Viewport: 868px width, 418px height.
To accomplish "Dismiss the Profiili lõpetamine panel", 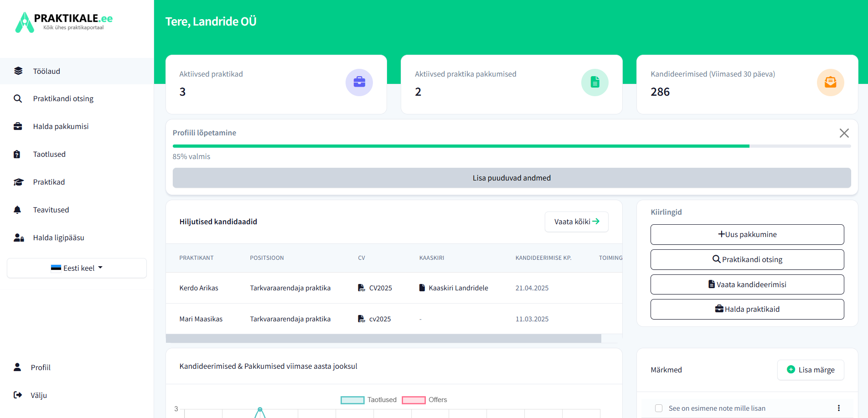I will (x=844, y=133).
